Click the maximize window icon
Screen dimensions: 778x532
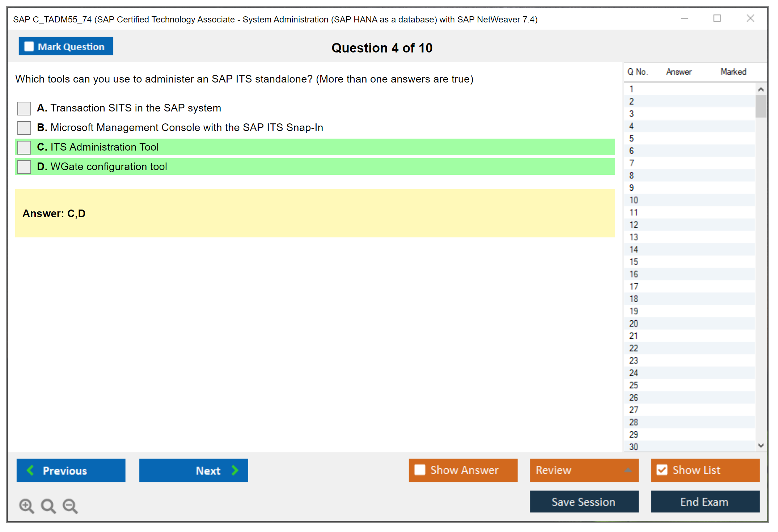pos(717,18)
